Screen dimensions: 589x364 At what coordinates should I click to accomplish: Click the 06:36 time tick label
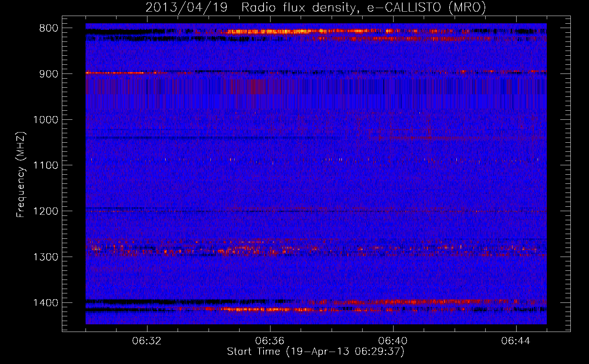(x=270, y=341)
